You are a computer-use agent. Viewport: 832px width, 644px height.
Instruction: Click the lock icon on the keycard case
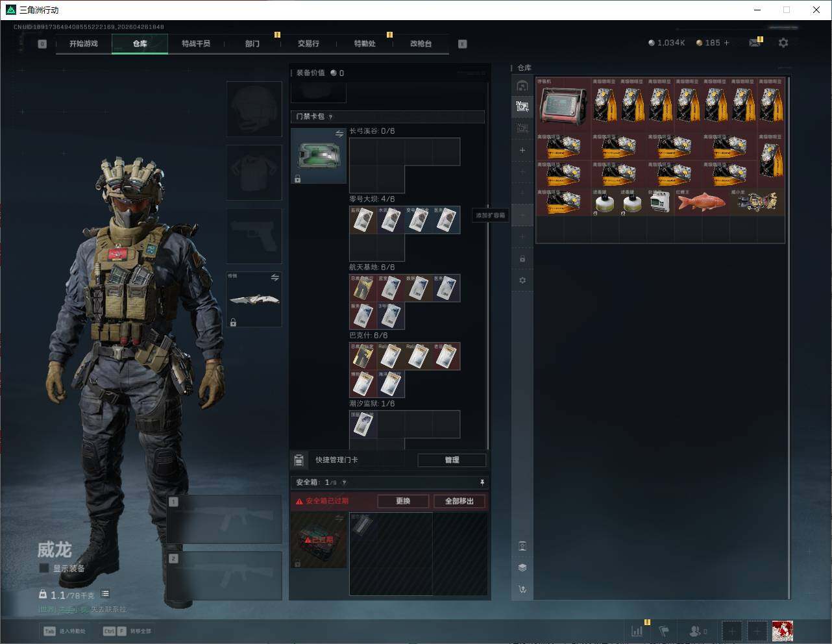[297, 179]
